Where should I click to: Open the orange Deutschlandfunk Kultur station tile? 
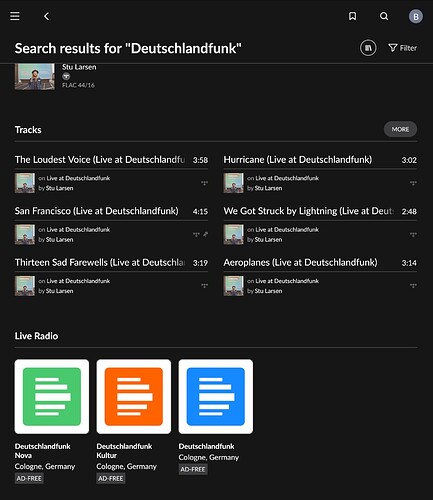(134, 396)
